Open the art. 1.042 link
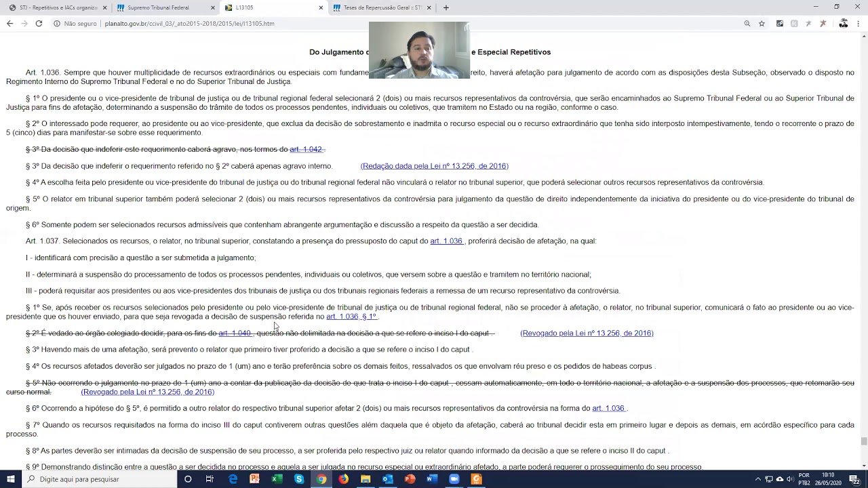 click(306, 149)
